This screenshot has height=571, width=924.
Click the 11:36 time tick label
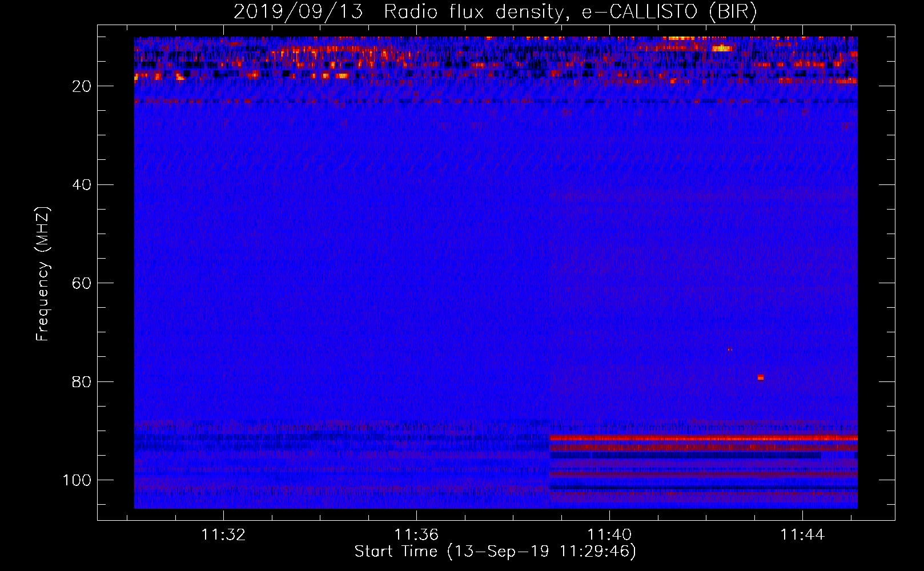pyautogui.click(x=416, y=535)
